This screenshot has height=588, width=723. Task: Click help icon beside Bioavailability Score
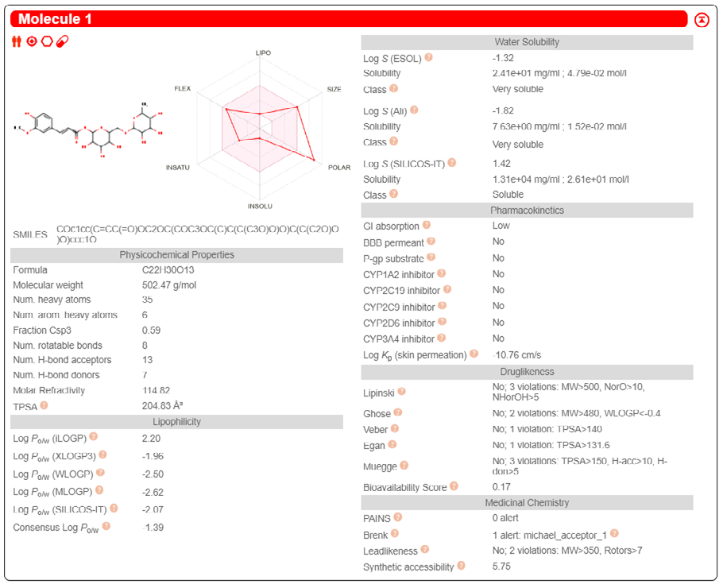[x=454, y=486]
